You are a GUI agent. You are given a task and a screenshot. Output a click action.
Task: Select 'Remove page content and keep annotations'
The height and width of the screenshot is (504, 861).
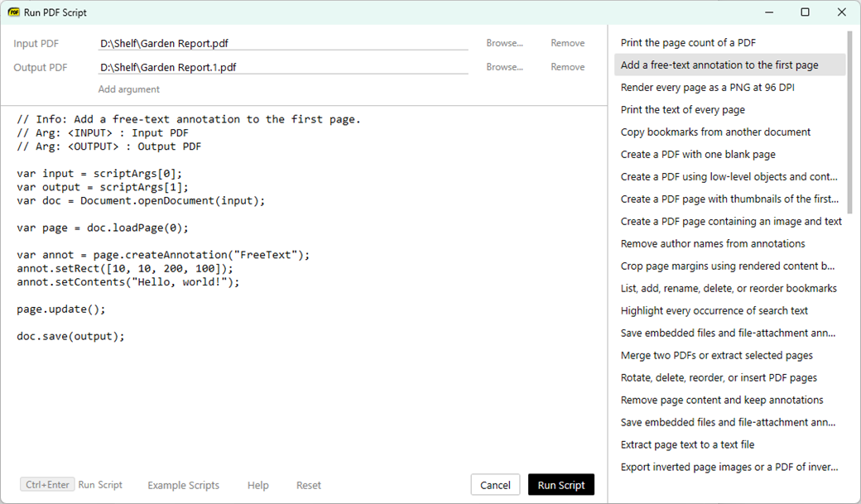point(729,401)
